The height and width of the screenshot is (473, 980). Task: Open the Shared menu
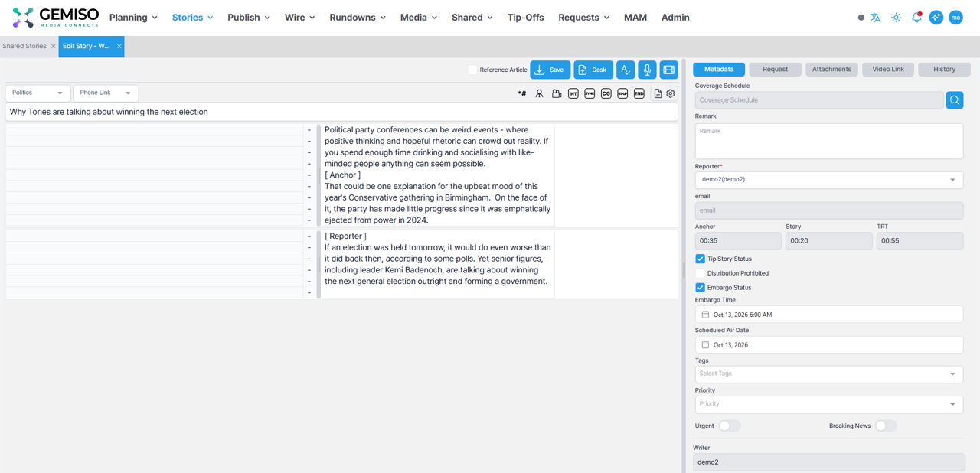(472, 18)
